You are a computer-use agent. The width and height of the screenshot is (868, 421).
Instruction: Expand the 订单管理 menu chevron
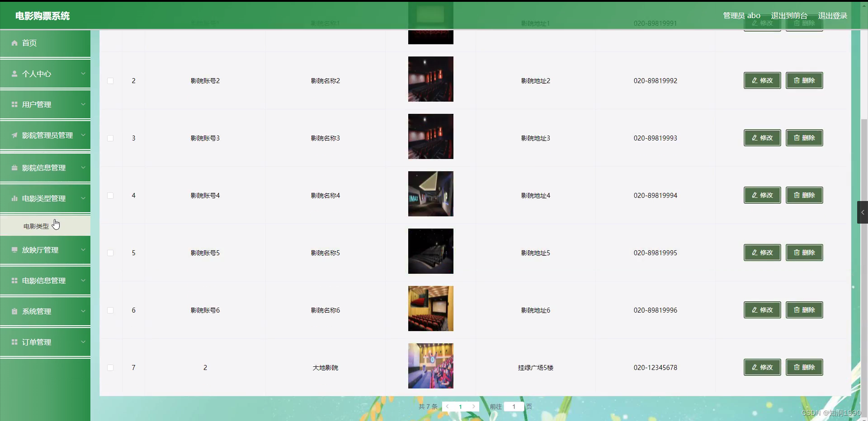[83, 342]
